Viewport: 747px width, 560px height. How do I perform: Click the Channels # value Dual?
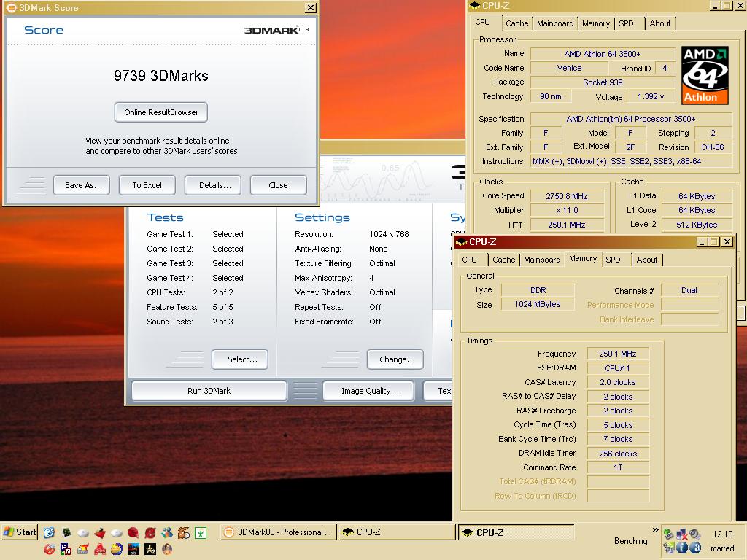coord(689,290)
